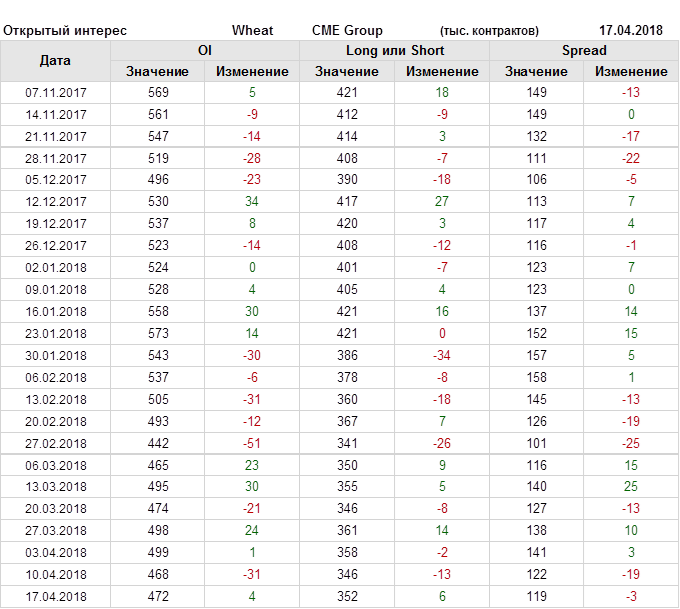Click OI value 573 in the 23.01.2018 row
The height and width of the screenshot is (609, 680).
[x=157, y=333]
